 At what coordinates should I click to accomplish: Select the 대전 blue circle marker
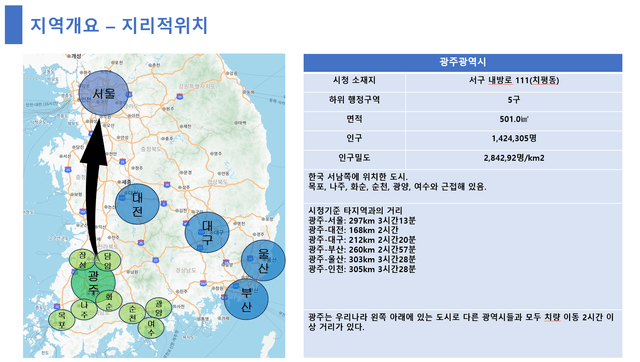click(137, 204)
